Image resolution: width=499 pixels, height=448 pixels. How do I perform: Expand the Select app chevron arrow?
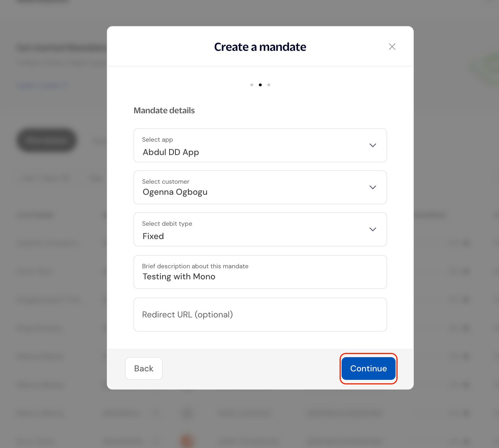(x=373, y=145)
